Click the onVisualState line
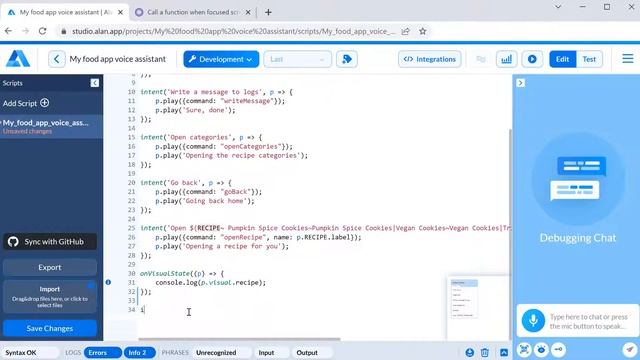 (182, 273)
